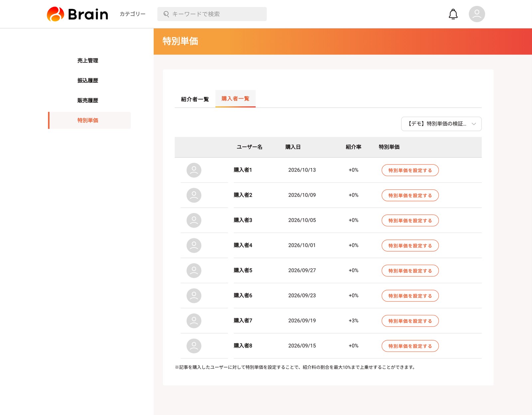
Task: Click the search magnifier icon
Action: click(166, 14)
